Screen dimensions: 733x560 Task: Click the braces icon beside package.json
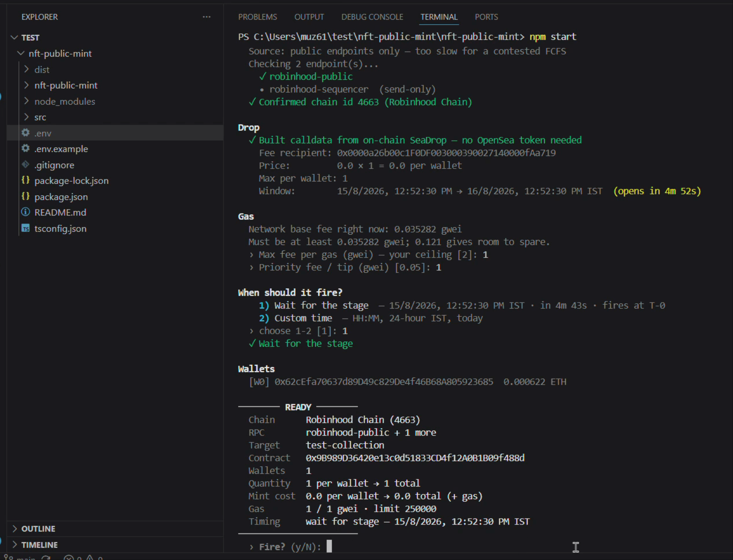click(x=26, y=196)
